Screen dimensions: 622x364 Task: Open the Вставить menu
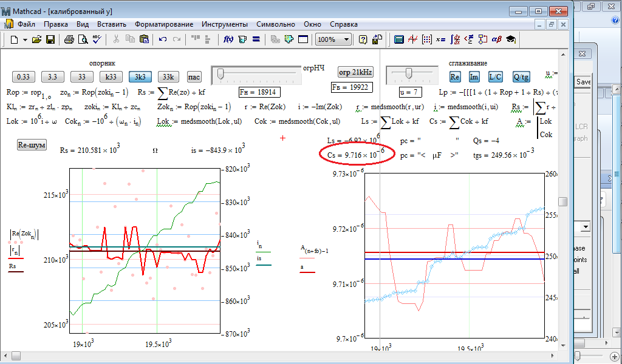[112, 24]
